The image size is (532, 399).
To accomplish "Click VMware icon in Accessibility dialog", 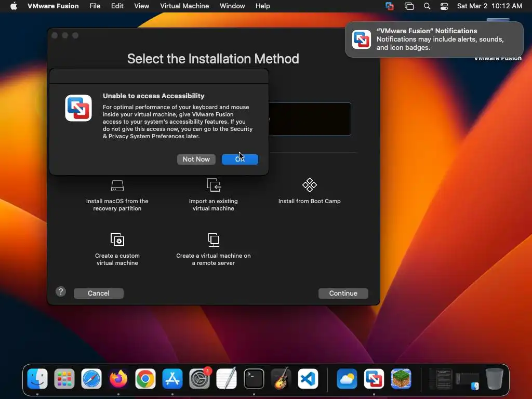I will [78, 108].
